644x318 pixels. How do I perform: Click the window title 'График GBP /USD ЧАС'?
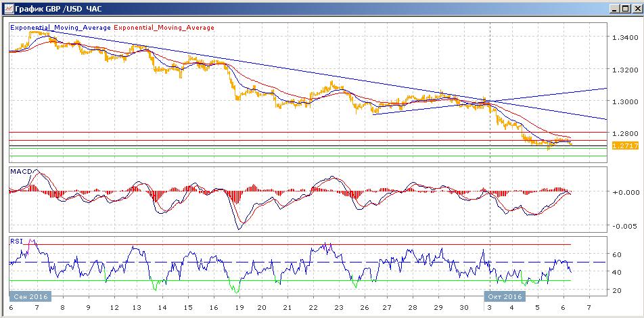[x=57, y=8]
